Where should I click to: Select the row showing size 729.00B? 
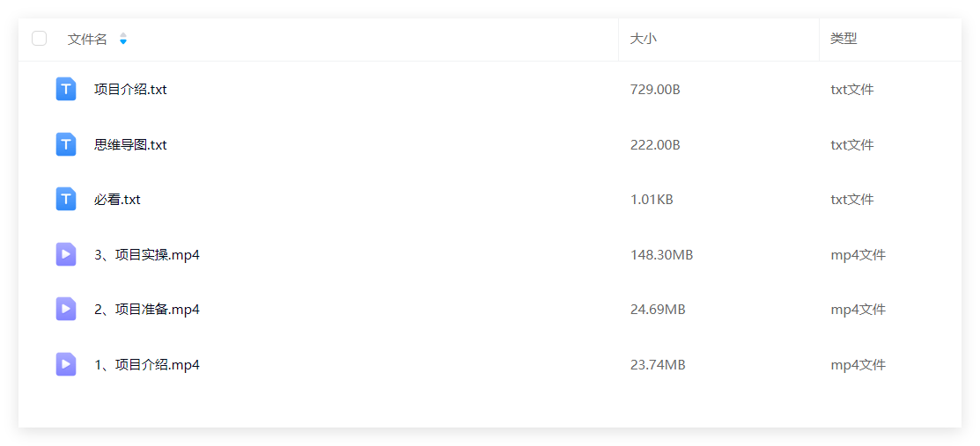tap(490, 90)
